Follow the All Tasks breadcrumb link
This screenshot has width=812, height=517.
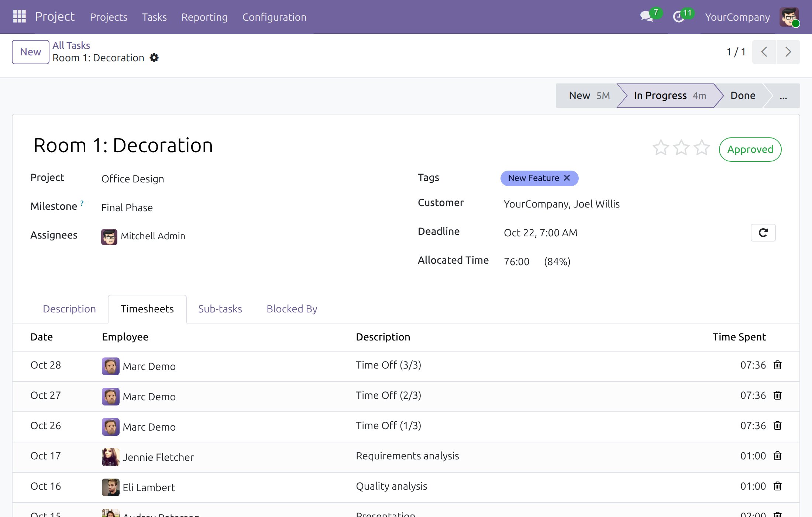click(x=71, y=45)
